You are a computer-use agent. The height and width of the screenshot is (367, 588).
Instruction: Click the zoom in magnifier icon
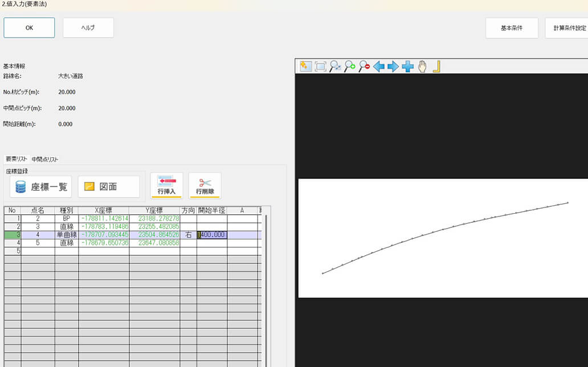350,67
